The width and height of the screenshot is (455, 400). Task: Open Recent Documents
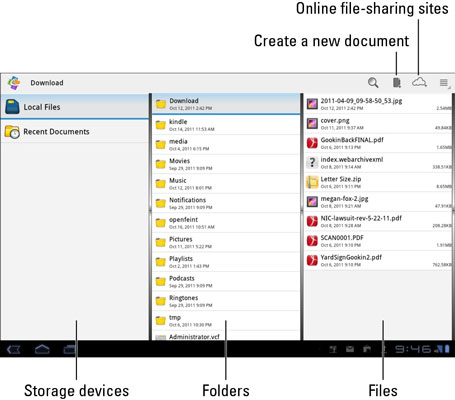tap(75, 131)
